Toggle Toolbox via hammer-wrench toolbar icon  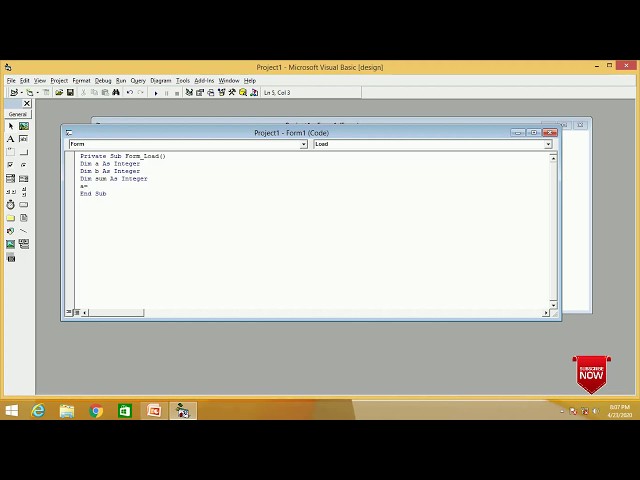coord(232,93)
